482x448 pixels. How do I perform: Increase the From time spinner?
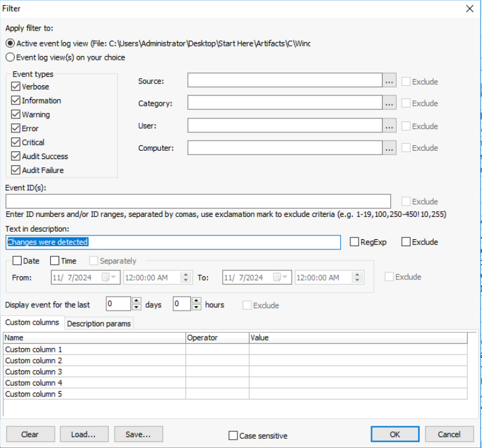tap(186, 274)
